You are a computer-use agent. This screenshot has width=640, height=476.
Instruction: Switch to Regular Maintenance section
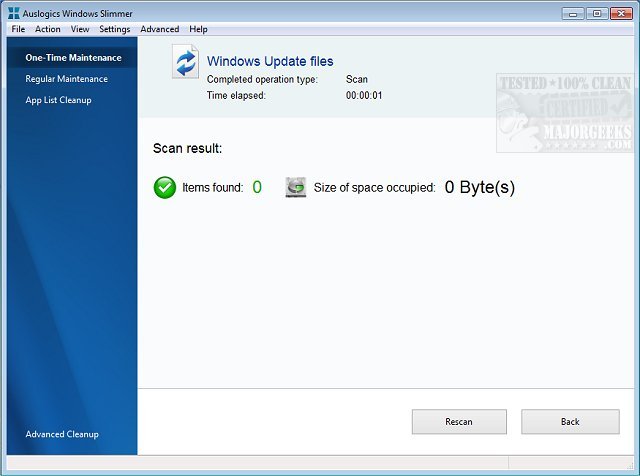(67, 79)
